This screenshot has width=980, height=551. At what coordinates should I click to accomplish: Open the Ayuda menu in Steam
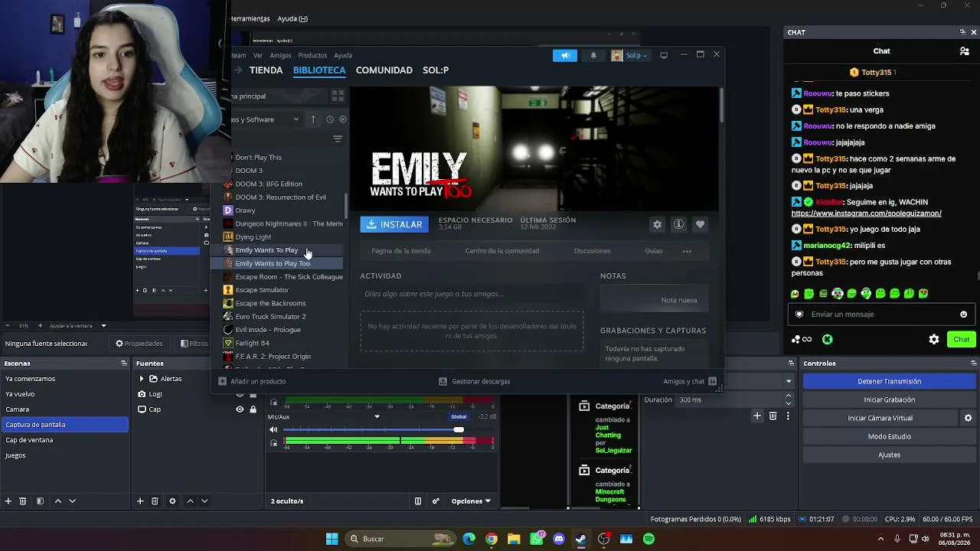tap(343, 55)
